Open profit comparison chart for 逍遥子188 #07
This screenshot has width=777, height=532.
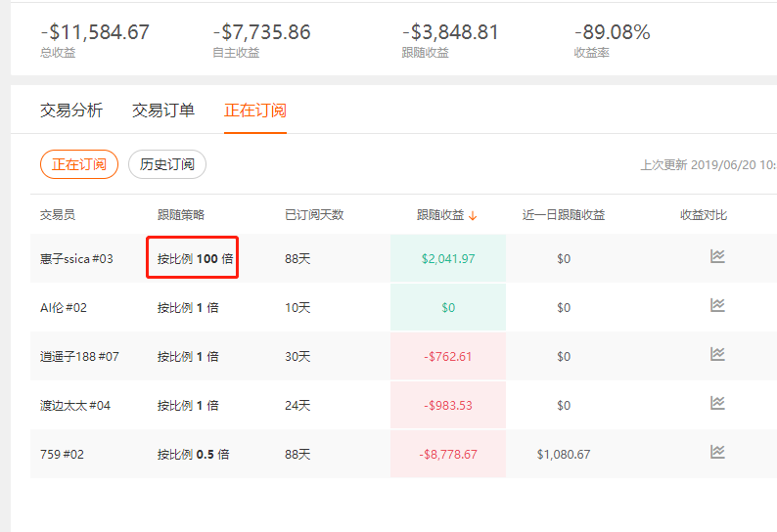(717, 354)
